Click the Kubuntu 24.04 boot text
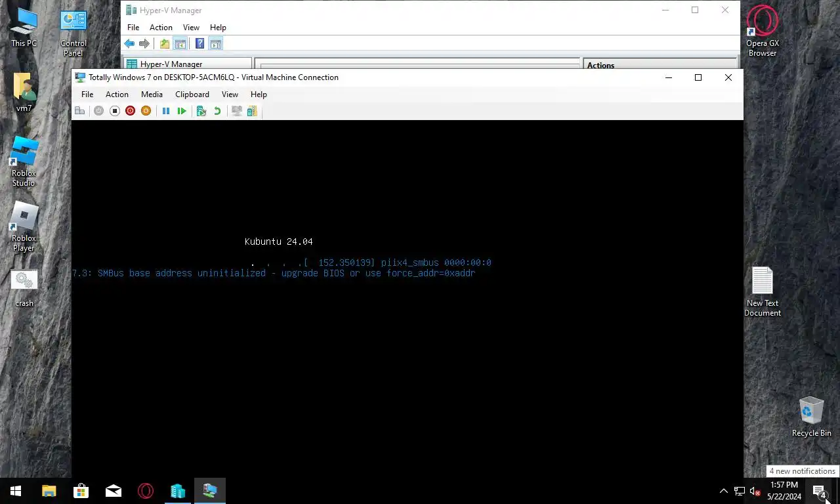Viewport: 840px width, 504px height. coord(278,241)
